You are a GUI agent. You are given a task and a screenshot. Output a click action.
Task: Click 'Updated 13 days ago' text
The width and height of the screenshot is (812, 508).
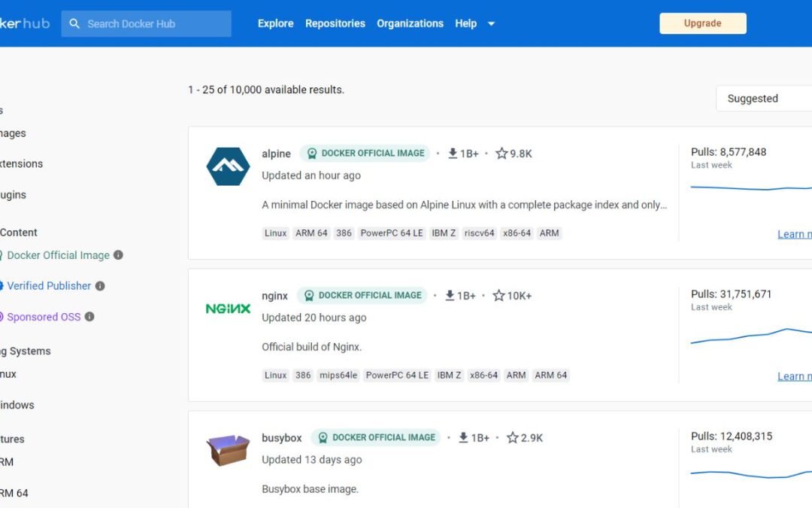pos(312,460)
